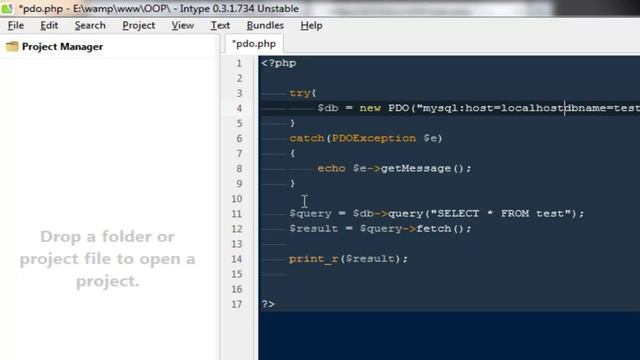Select the *pdo.php editor tab
Image resolution: width=640 pixels, height=360 pixels.
click(253, 44)
